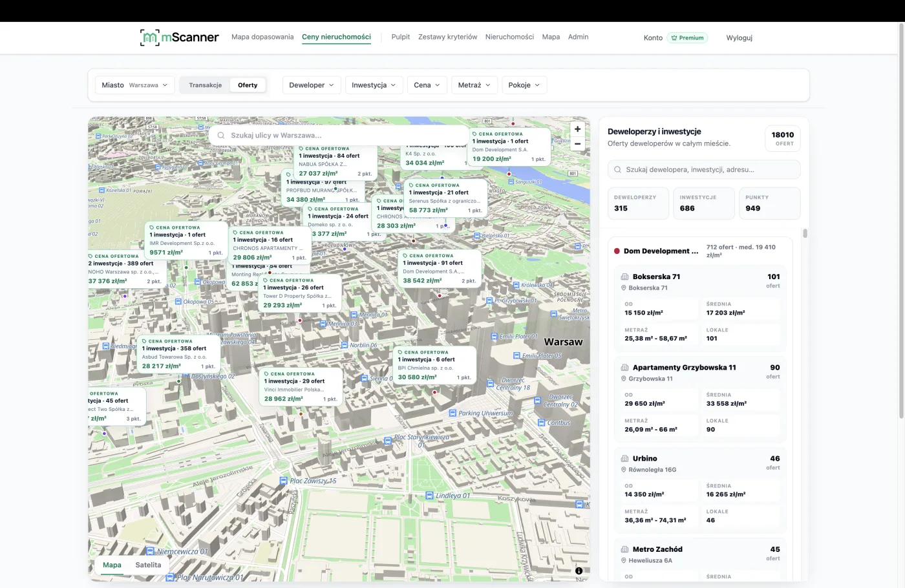The width and height of the screenshot is (905, 588).
Task: Click the Królewska 04 bus stop icon
Action: coord(516,285)
